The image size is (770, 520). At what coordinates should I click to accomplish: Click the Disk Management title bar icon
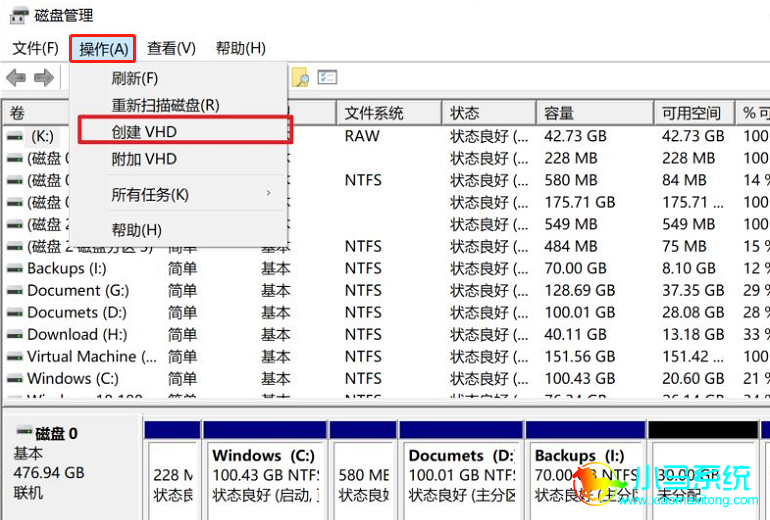[19, 16]
